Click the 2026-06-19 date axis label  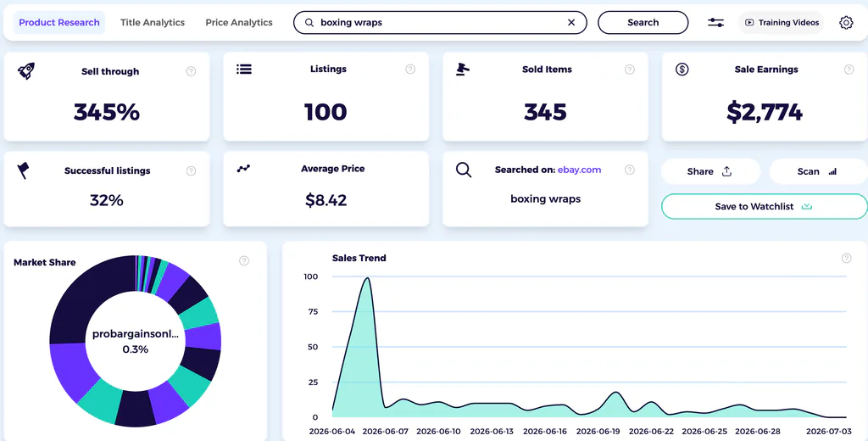[x=598, y=432]
